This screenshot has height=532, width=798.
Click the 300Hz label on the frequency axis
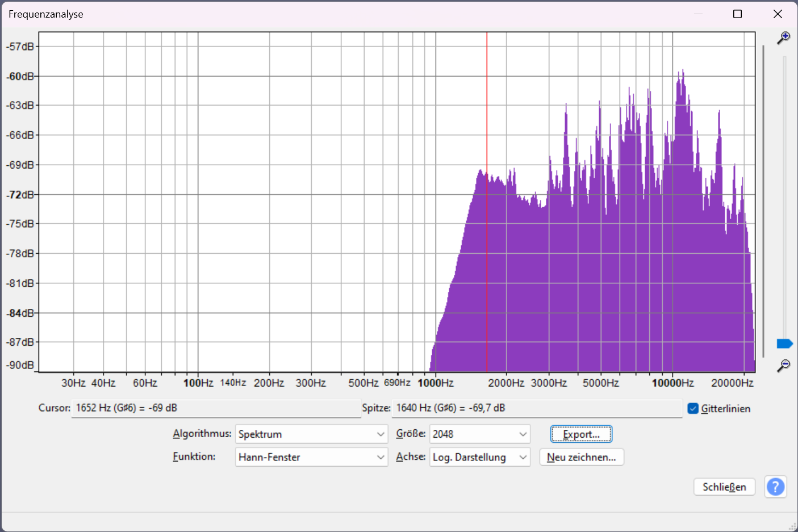click(x=311, y=383)
